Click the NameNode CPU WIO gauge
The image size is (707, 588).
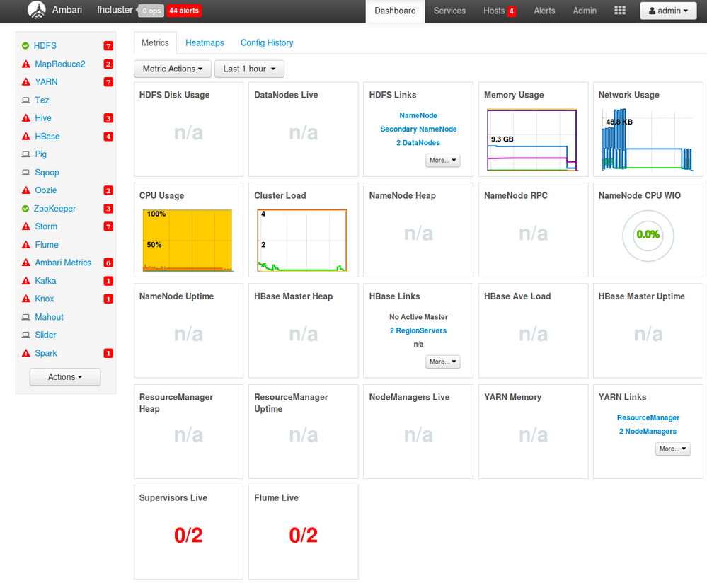648,236
